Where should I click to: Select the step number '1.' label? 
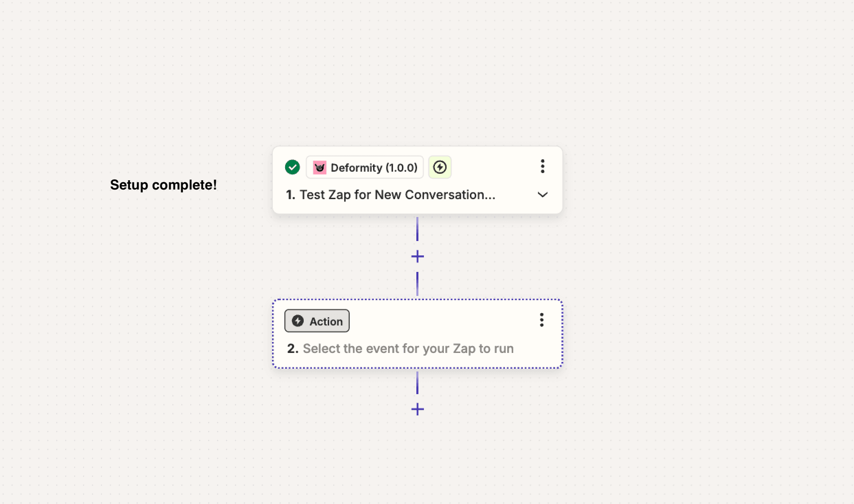[291, 195]
